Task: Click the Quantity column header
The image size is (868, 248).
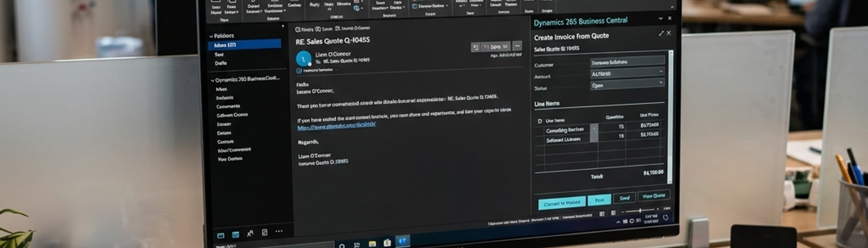Action: [x=614, y=117]
